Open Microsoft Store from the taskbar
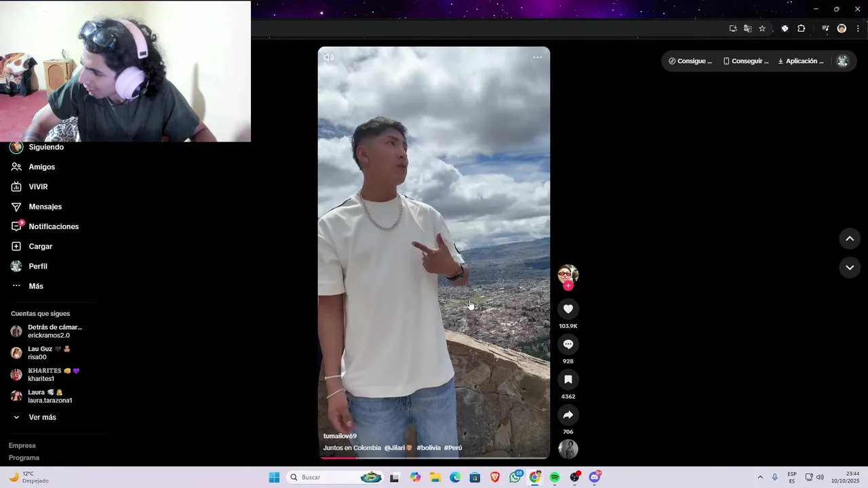Viewport: 868px width, 488px height. pos(475,477)
